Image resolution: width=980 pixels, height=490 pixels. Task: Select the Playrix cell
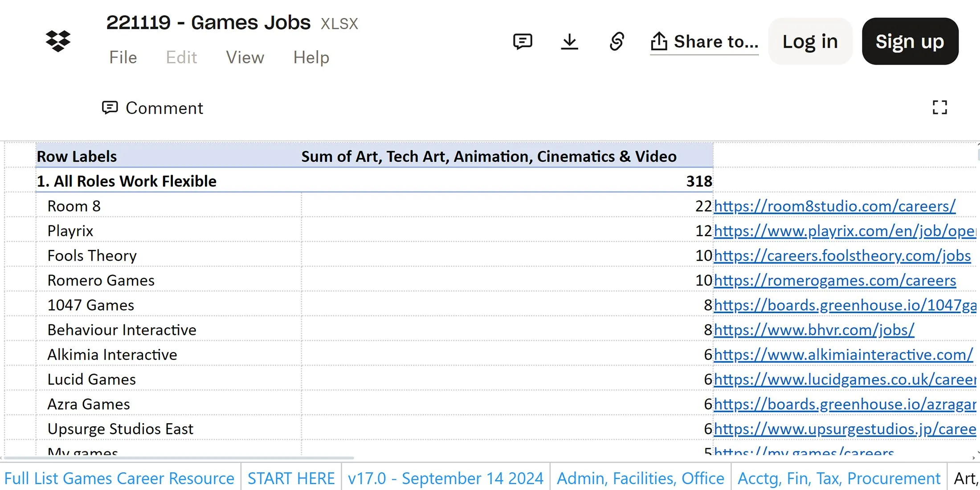(168, 231)
